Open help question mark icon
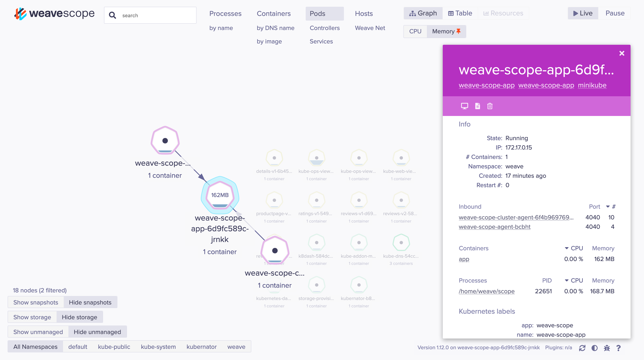The width and height of the screenshot is (644, 360). tap(619, 348)
